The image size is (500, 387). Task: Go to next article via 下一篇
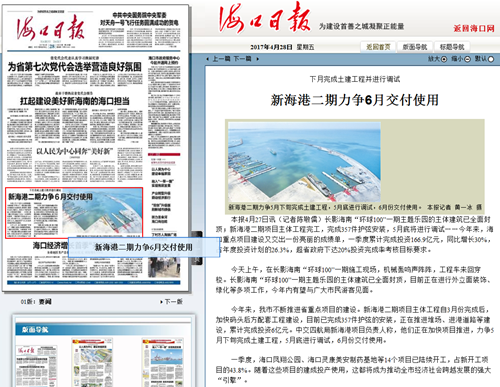click(x=242, y=59)
